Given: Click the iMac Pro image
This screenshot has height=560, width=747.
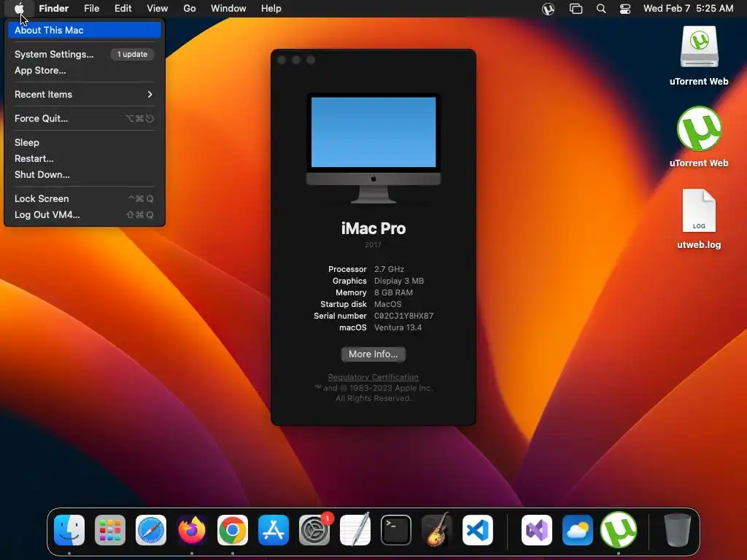Looking at the screenshot, I should (373, 149).
